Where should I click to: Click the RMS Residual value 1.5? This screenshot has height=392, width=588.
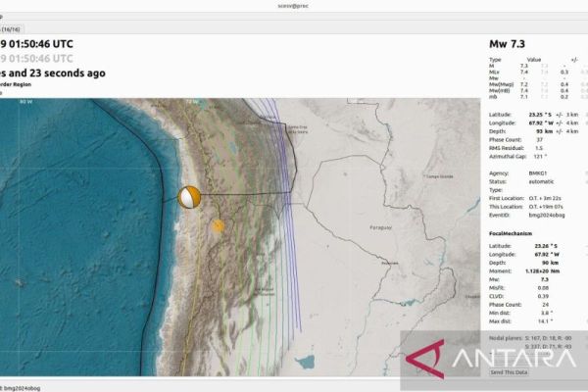pos(539,148)
